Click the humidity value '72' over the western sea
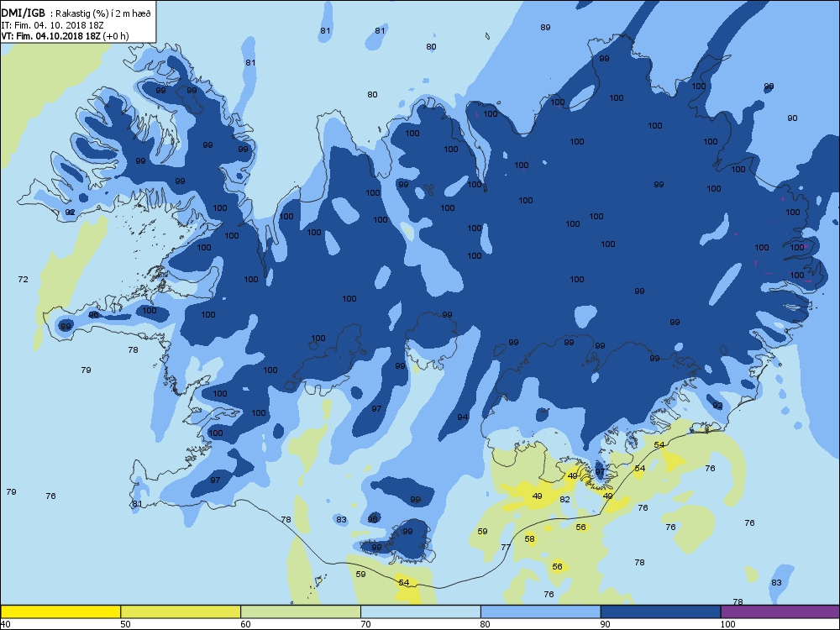 pyautogui.click(x=23, y=279)
